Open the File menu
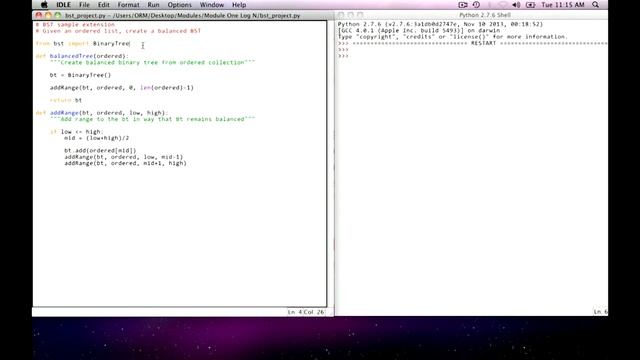The width and height of the screenshot is (640, 360). click(x=84, y=5)
